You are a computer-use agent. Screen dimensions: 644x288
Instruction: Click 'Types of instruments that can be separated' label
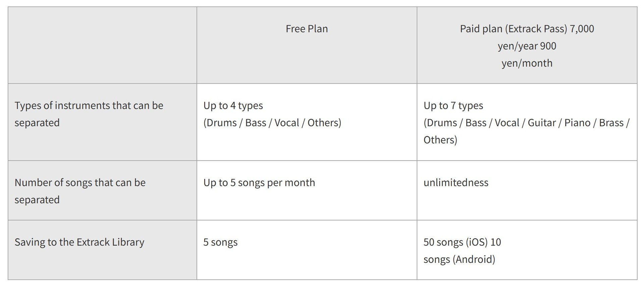89,114
